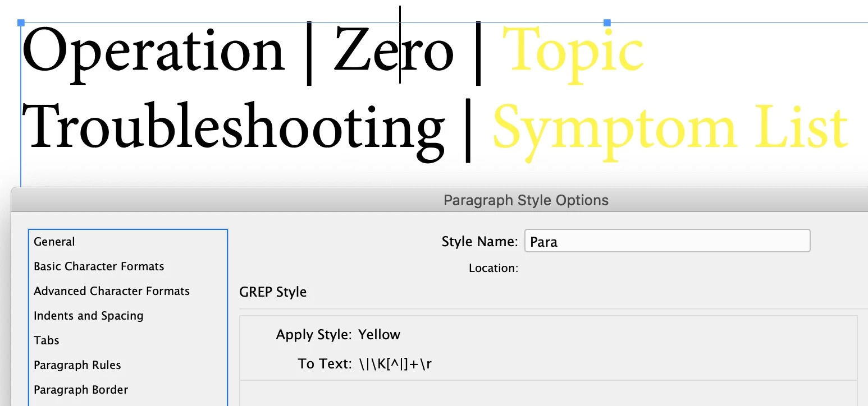The image size is (868, 406).
Task: Click the Apply Style value Yellow
Action: tap(380, 335)
